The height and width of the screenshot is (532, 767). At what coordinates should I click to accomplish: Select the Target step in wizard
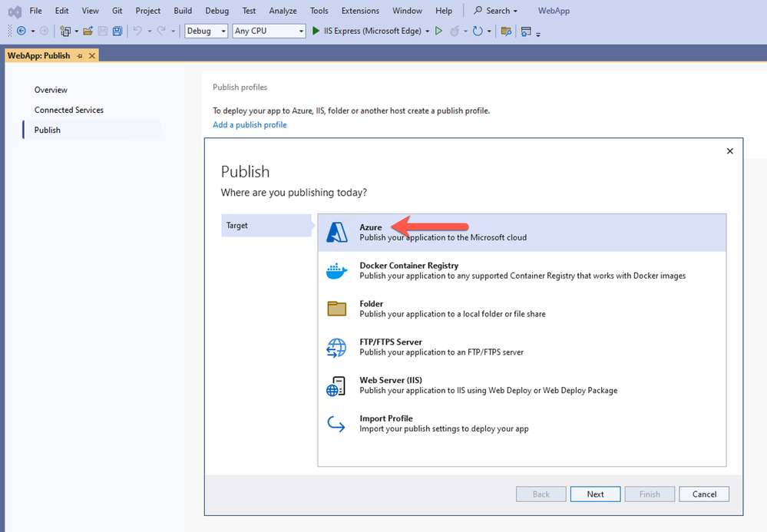pos(266,226)
